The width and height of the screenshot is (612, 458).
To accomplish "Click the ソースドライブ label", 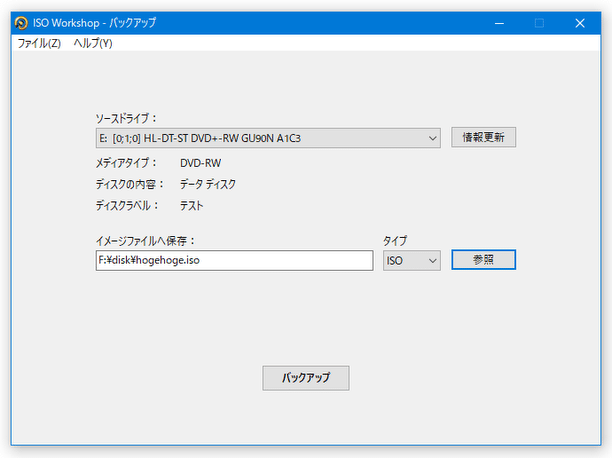I will pyautogui.click(x=126, y=117).
